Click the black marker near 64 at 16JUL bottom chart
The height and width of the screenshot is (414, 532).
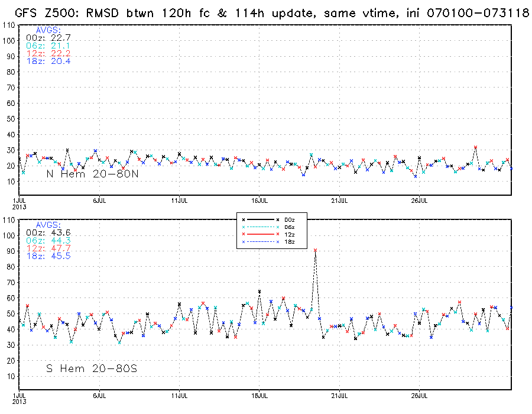point(259,291)
